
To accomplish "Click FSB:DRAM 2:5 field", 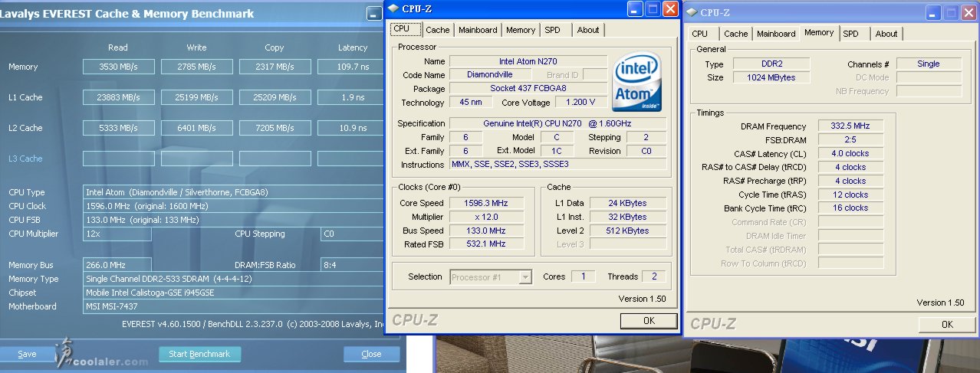I will point(851,139).
